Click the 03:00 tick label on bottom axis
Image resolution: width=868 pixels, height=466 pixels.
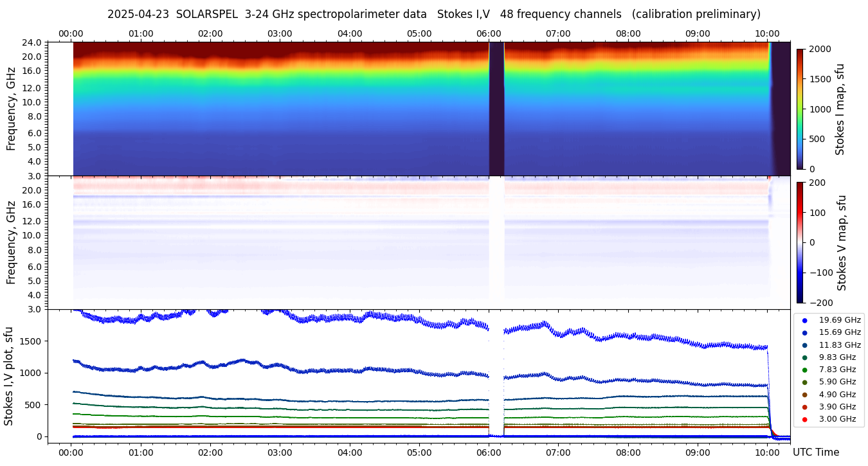point(280,452)
